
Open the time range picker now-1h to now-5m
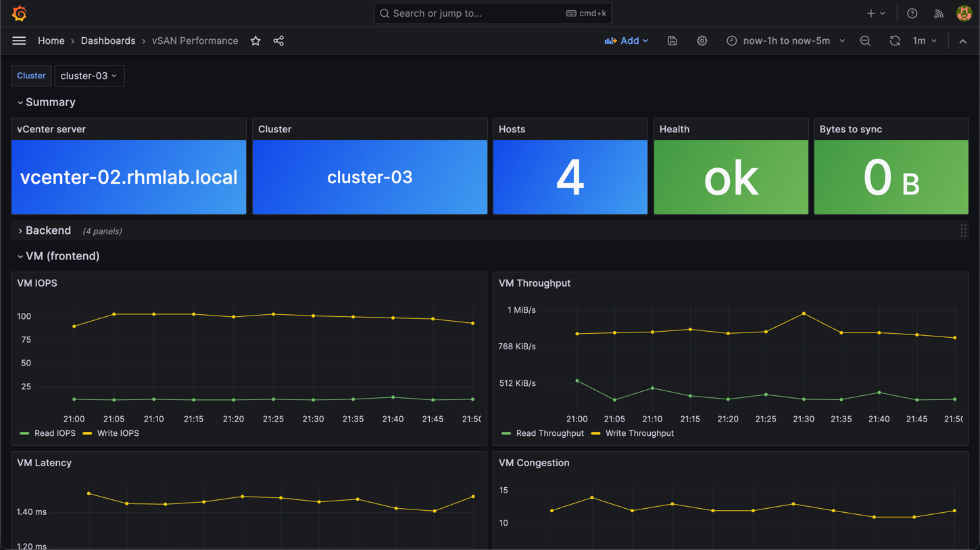coord(786,41)
